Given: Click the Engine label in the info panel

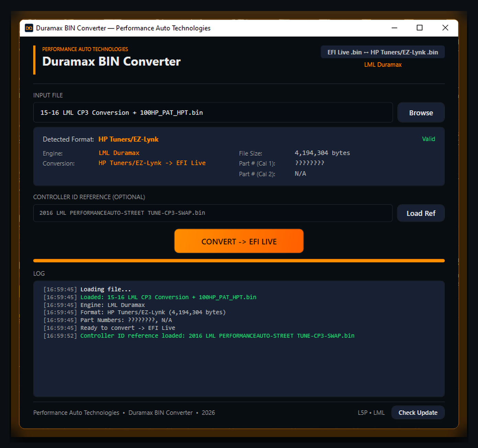Looking at the screenshot, I should [53, 153].
